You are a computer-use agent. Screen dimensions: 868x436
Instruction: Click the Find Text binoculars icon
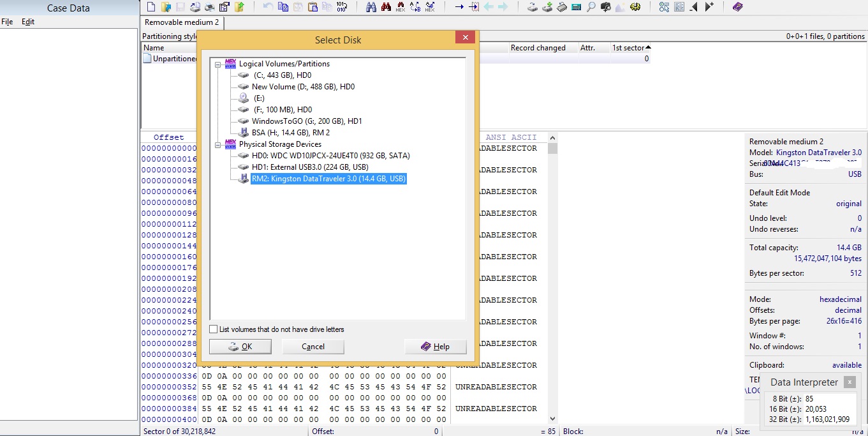click(371, 7)
